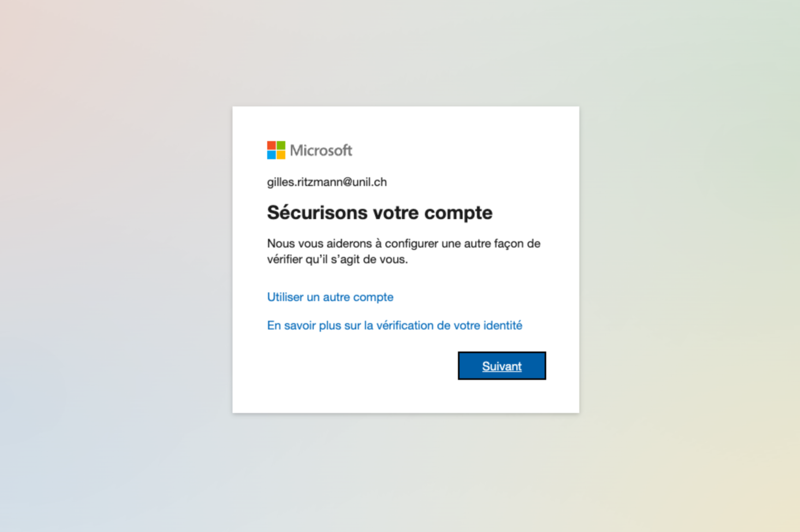The width and height of the screenshot is (800, 532).
Task: Click the line "vérifier qu'il s'agit de vous."
Action: tap(337, 259)
